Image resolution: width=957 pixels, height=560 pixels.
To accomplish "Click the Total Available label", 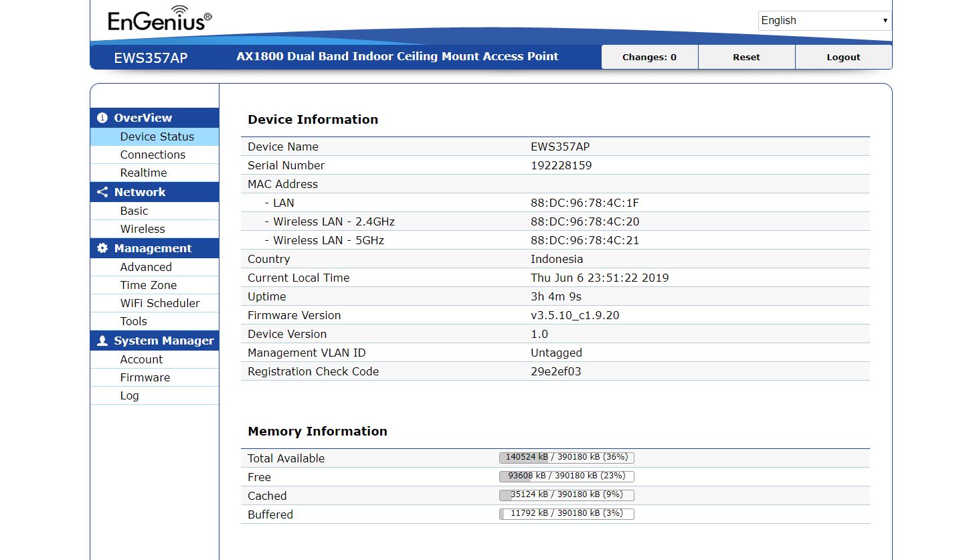I will [286, 458].
